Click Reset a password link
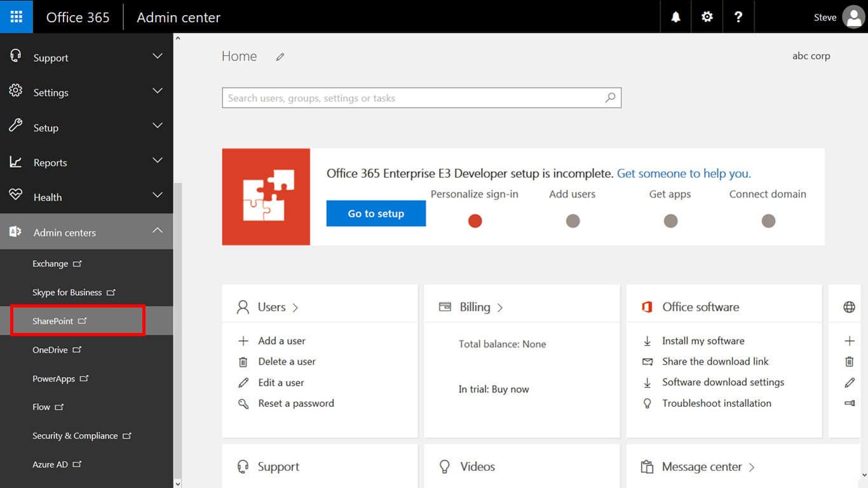Image resolution: width=868 pixels, height=488 pixels. [295, 403]
